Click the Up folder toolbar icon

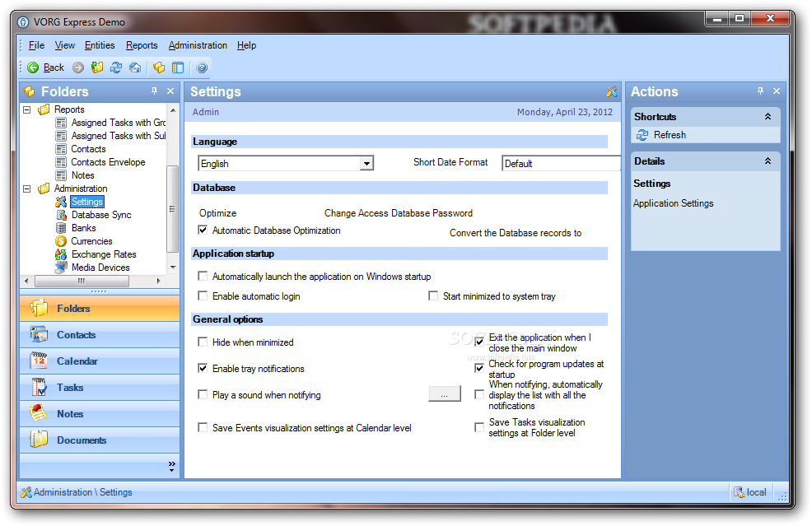click(97, 67)
